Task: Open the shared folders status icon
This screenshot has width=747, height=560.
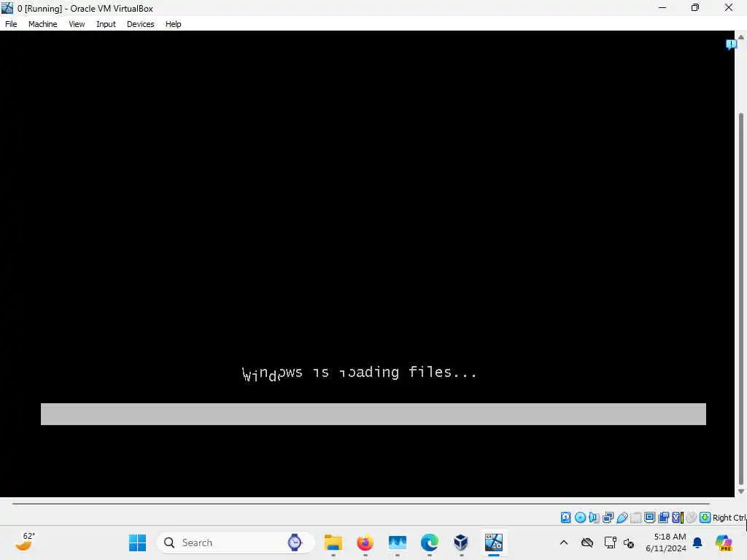Action: click(x=635, y=517)
